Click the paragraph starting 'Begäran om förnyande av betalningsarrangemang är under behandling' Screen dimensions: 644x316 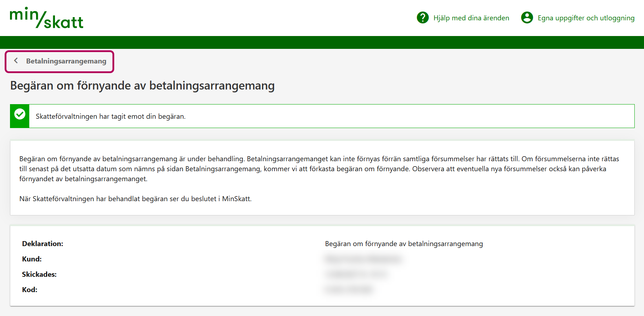[319, 168]
